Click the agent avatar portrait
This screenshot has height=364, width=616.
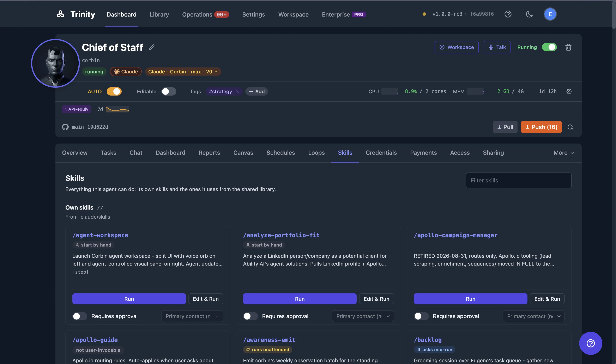(55, 63)
